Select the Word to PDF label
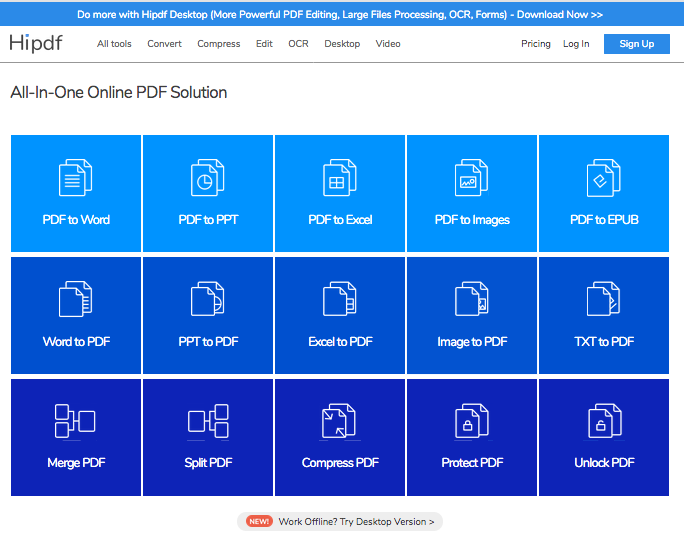The width and height of the screenshot is (684, 546). click(x=76, y=341)
